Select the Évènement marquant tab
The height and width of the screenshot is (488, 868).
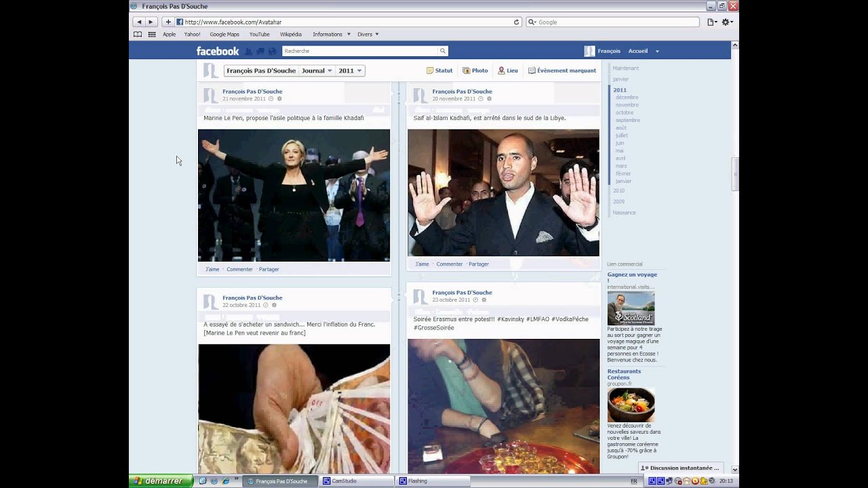point(562,70)
